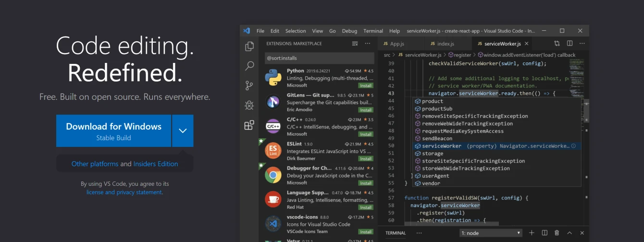Install the Language Support Java extension
This screenshot has height=242, width=644.
[366, 207]
